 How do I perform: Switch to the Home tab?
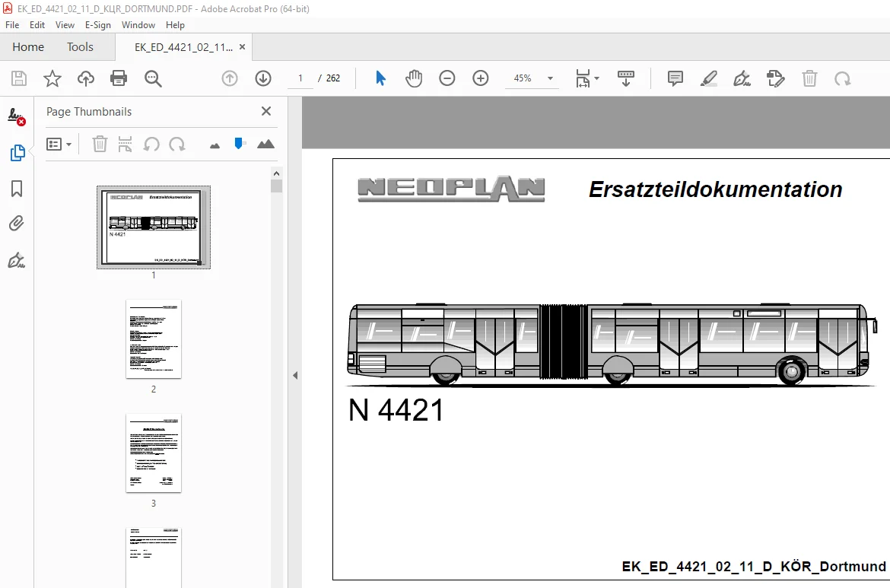pyautogui.click(x=28, y=47)
